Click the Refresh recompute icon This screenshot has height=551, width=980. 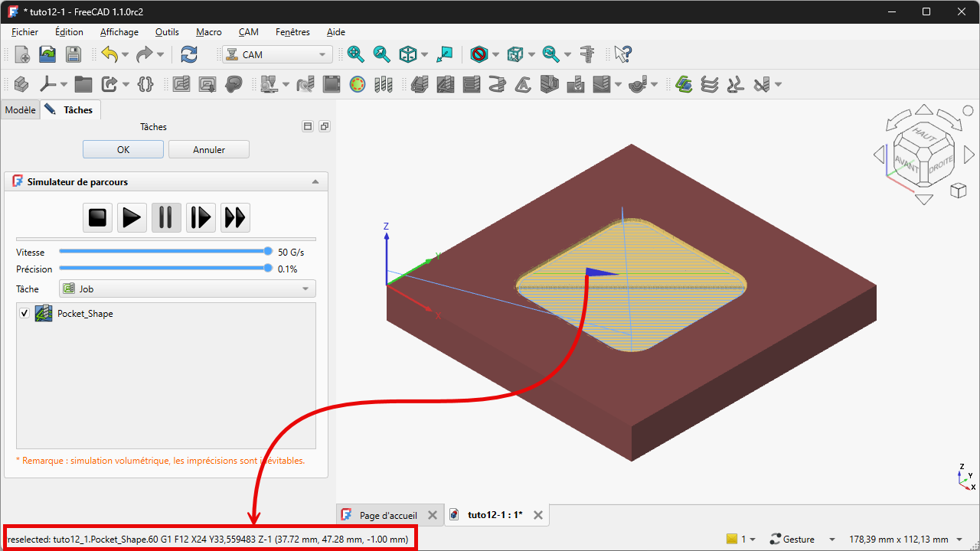[x=188, y=54]
